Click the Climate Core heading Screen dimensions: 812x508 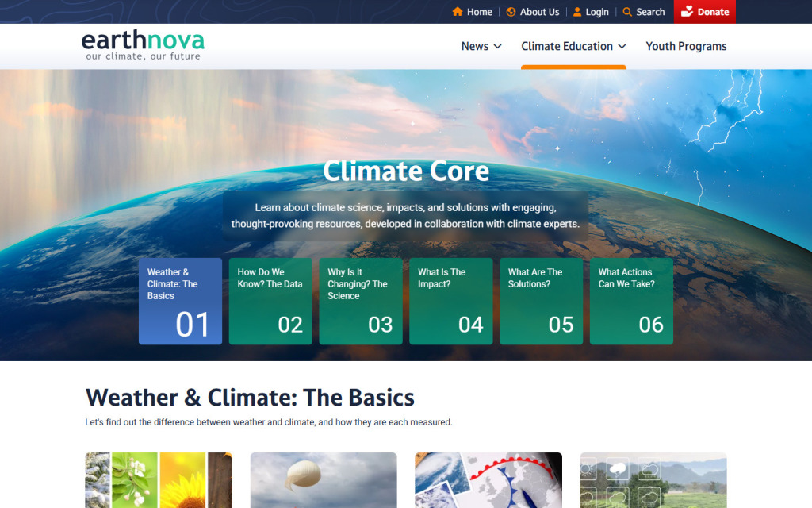point(406,171)
